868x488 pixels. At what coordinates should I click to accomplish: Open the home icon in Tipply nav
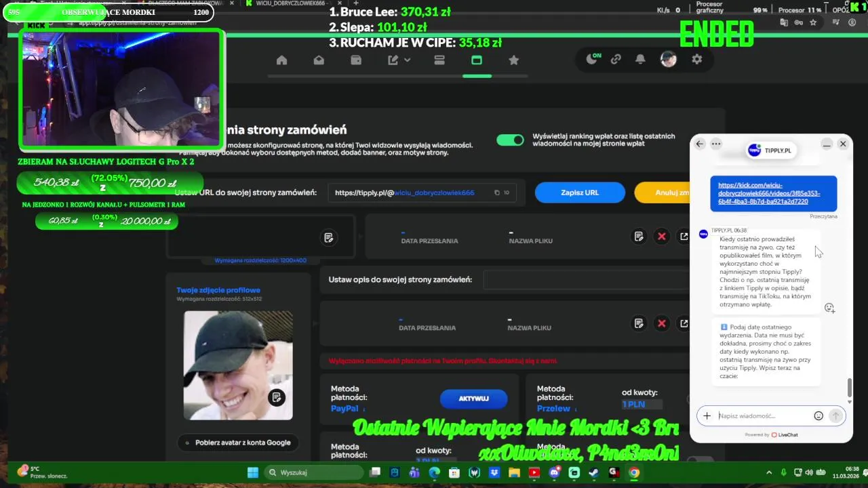281,60
